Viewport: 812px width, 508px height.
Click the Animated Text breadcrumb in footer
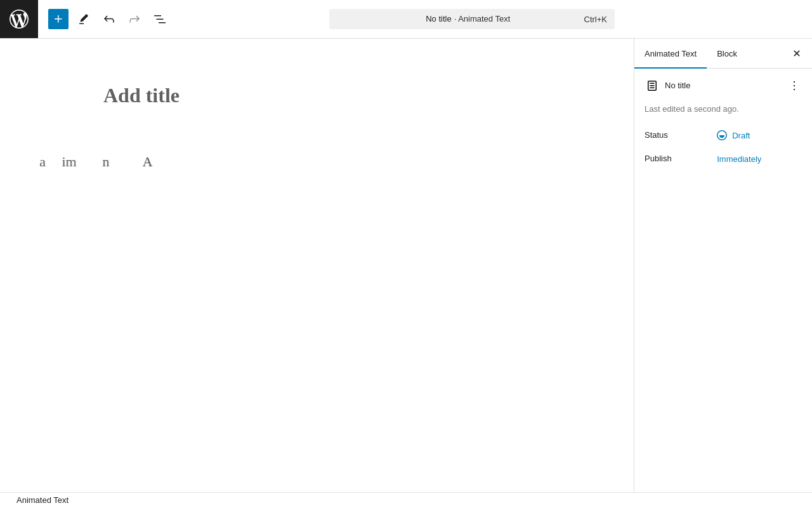43,500
